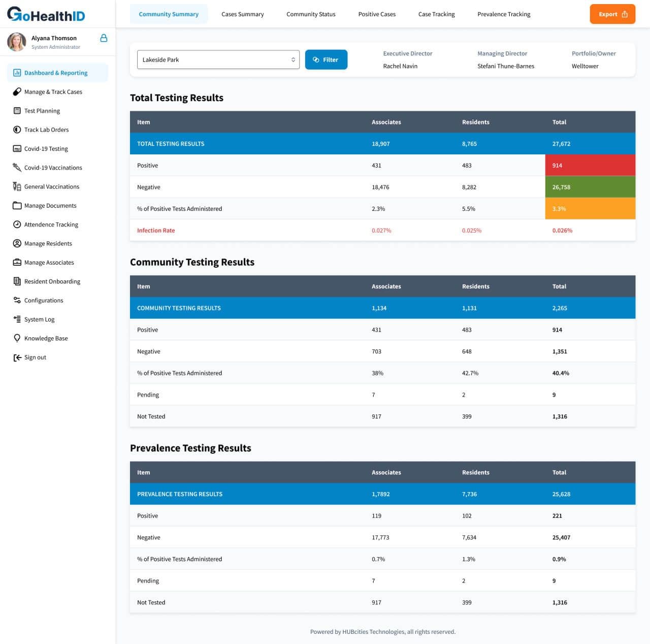Click the Manage Documents folder icon
The width and height of the screenshot is (650, 644).
17,206
